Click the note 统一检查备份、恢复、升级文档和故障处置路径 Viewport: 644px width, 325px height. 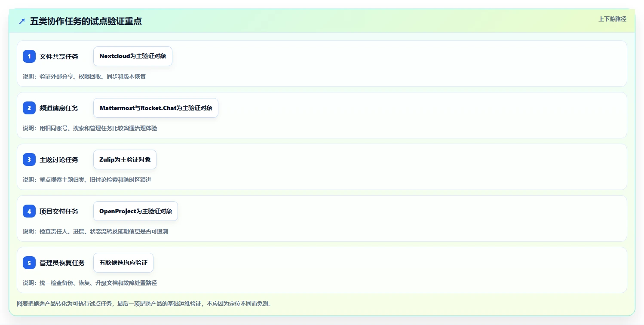[x=98, y=283]
